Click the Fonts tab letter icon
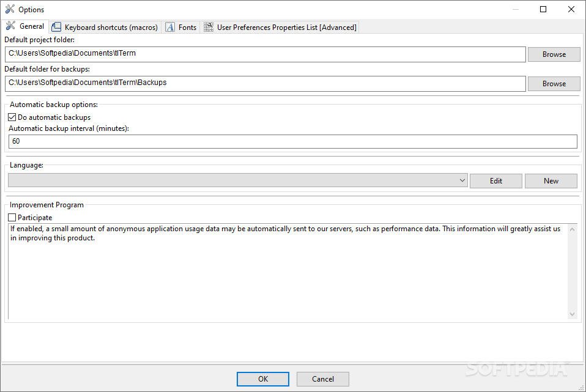The height and width of the screenshot is (392, 586). tap(170, 27)
